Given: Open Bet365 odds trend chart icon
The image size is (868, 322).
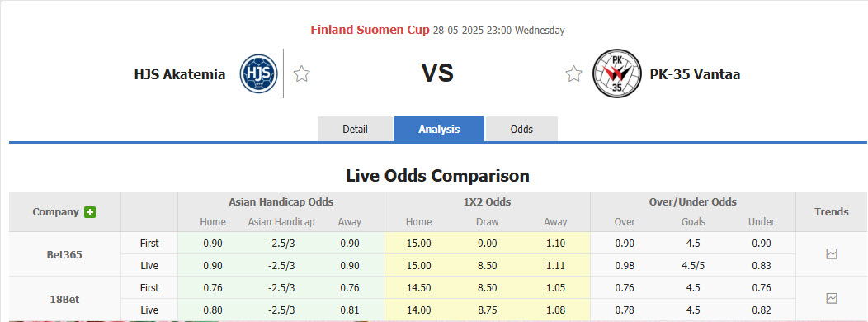Looking at the screenshot, I should [832, 253].
